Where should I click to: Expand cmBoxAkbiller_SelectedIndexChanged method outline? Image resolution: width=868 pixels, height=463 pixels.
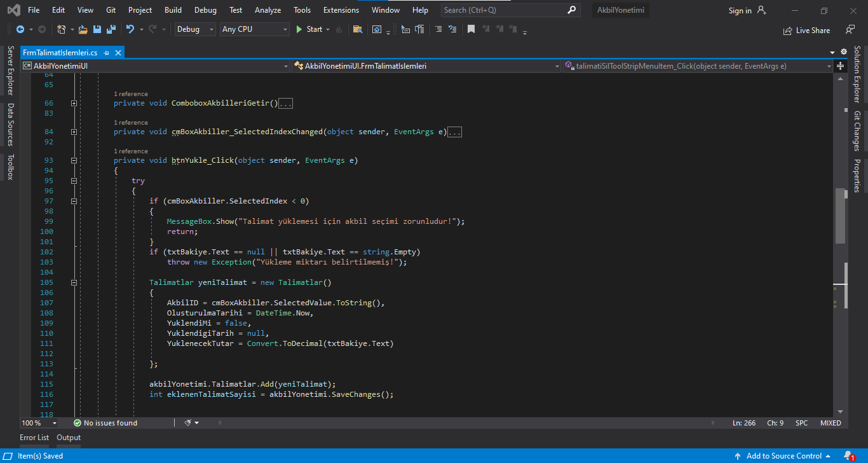tap(74, 132)
